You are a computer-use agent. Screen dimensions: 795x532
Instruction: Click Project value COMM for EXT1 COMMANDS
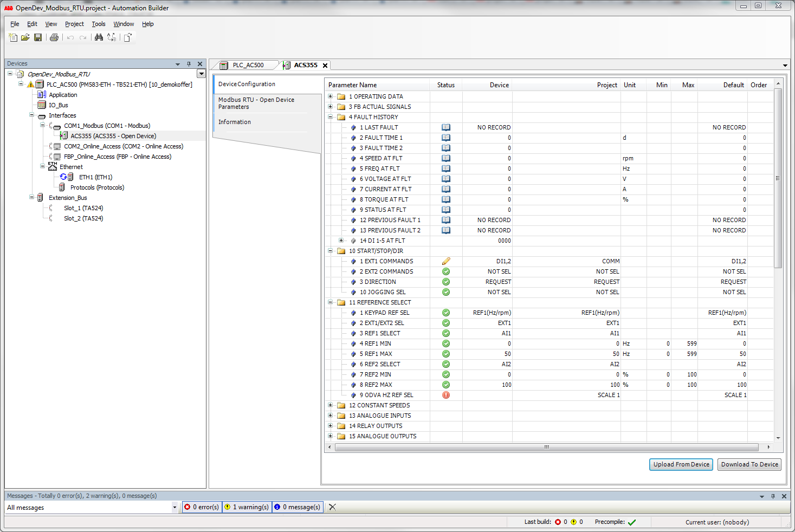click(611, 261)
